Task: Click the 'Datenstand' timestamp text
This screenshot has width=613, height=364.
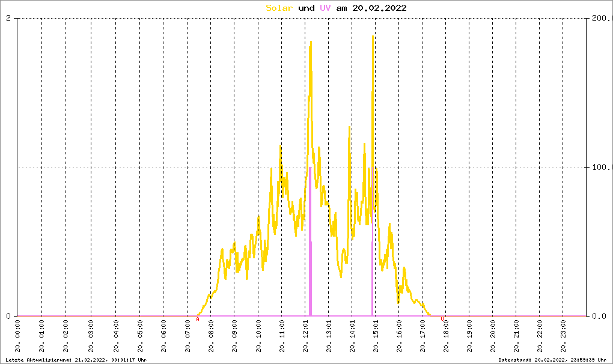Action: click(552, 360)
